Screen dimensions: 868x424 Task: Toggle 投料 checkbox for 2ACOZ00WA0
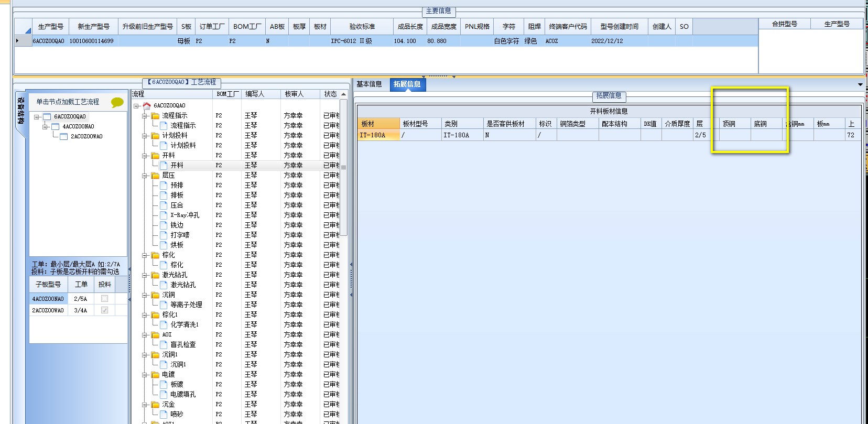tap(104, 310)
